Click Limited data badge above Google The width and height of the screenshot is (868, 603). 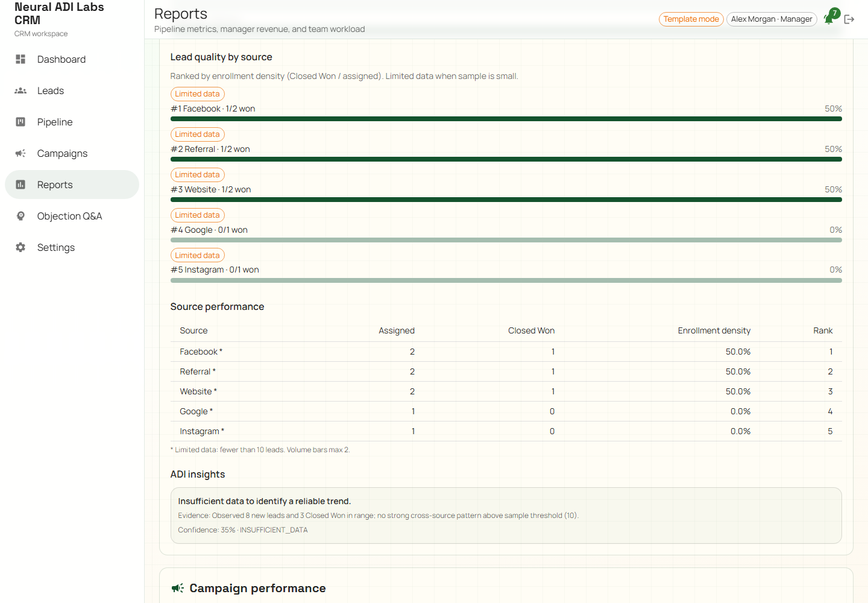point(197,215)
